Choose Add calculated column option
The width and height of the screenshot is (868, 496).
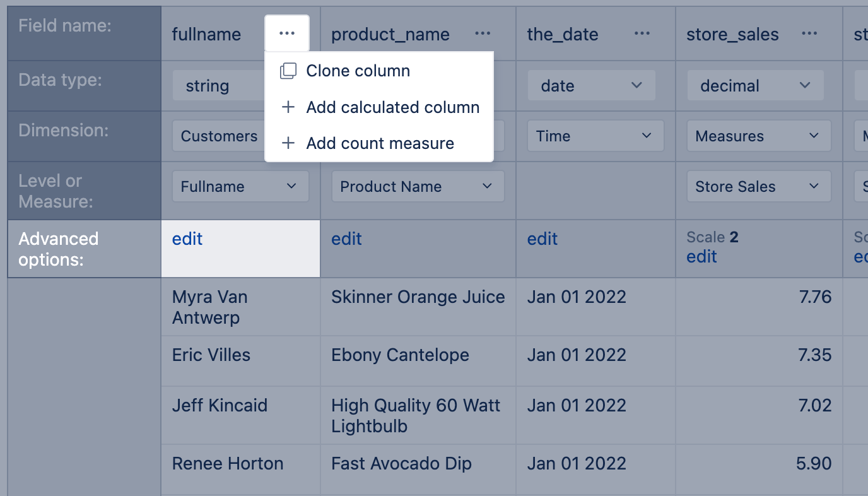point(392,108)
